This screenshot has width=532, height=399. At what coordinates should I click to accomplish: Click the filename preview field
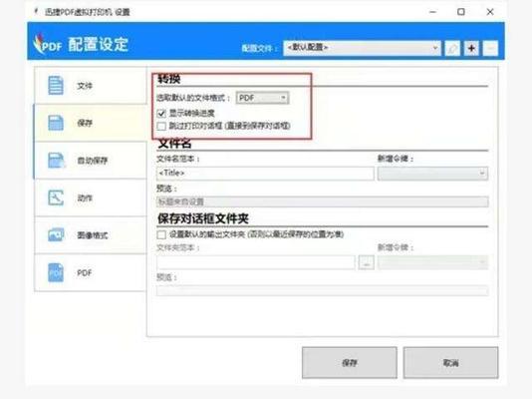pyautogui.click(x=323, y=201)
